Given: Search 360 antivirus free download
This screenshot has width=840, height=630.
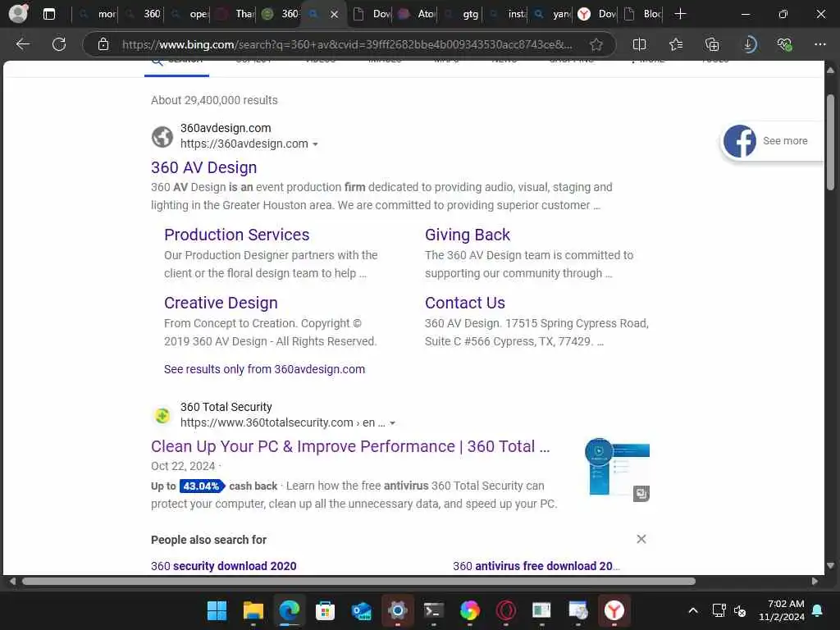Looking at the screenshot, I should click(536, 566).
